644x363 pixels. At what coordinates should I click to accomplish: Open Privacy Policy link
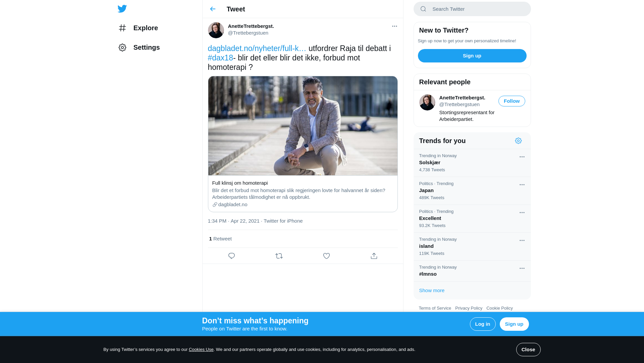point(469,308)
